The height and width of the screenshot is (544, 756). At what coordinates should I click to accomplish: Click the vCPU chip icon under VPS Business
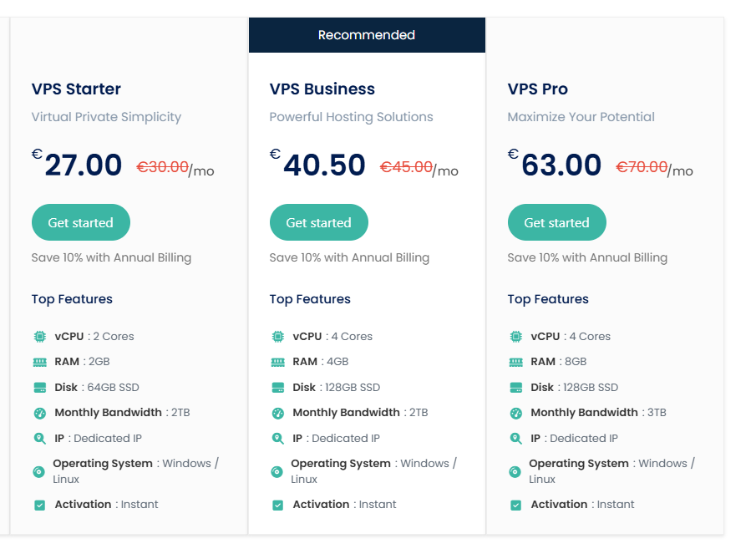click(277, 337)
